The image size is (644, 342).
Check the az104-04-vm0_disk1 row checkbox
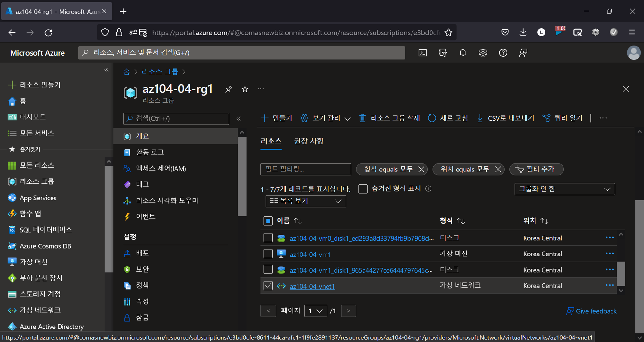click(268, 238)
